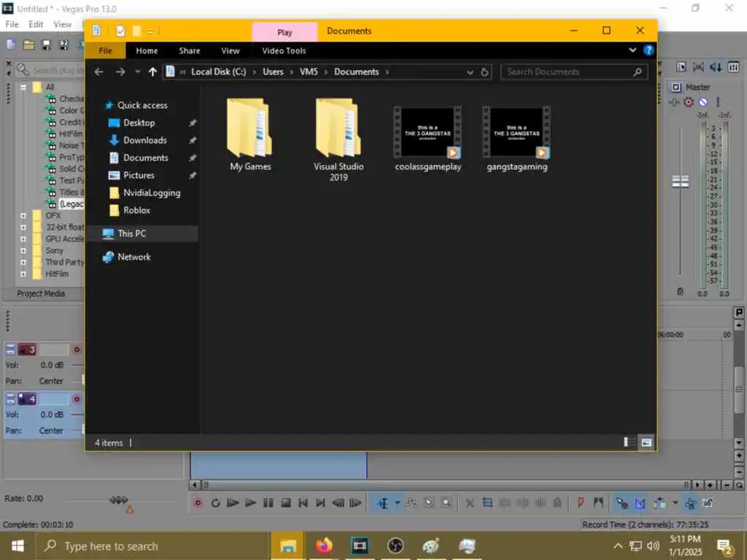Click Save icon in Vegas toolbar
This screenshot has width=747, height=560.
(46, 44)
